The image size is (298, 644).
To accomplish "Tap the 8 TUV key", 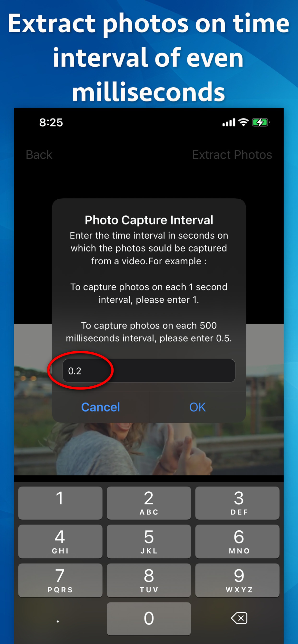I will pyautogui.click(x=149, y=580).
